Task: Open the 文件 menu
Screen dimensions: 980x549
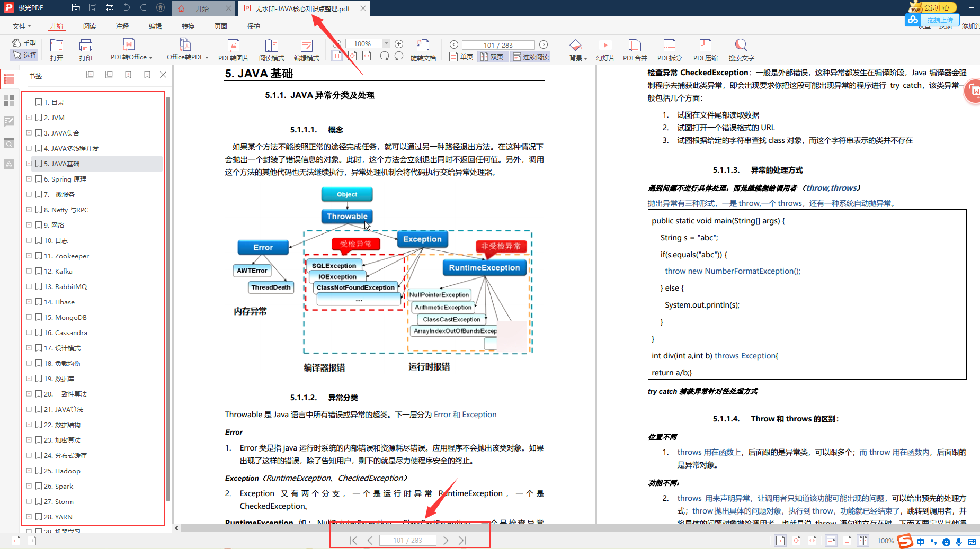Action: (x=21, y=25)
